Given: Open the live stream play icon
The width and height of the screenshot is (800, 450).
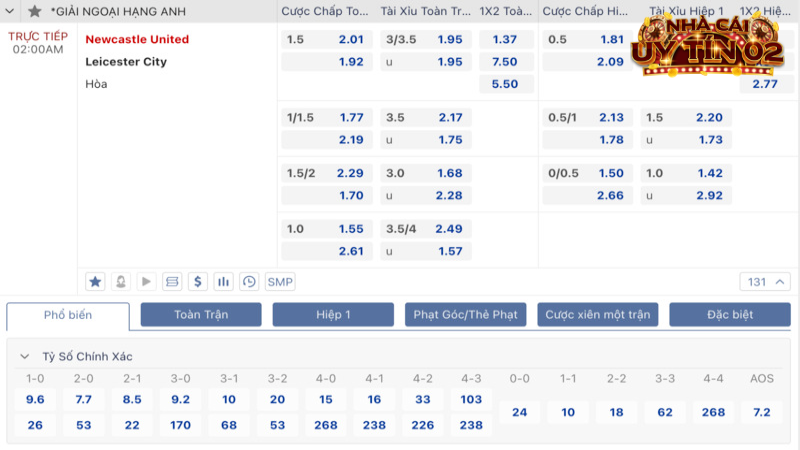Looking at the screenshot, I should pos(146,281).
